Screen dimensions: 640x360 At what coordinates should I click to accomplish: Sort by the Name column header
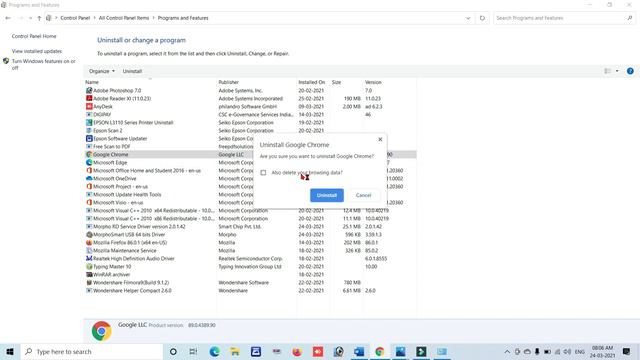92,82
